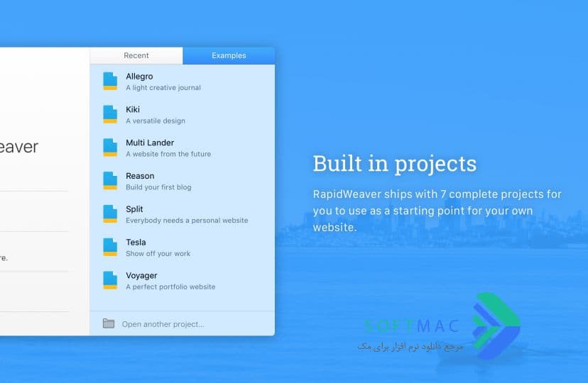The width and height of the screenshot is (588, 383).
Task: Click the folder icon for opening another project
Action: [109, 323]
